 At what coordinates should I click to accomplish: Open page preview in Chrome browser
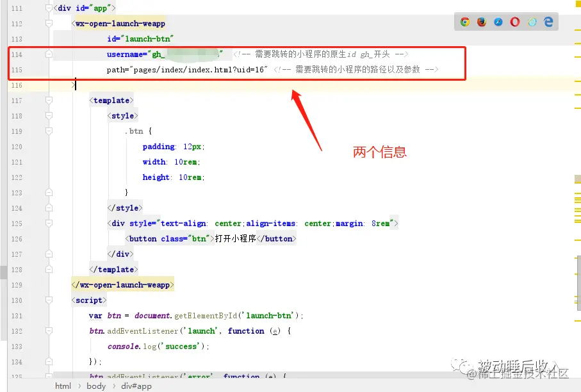(465, 22)
